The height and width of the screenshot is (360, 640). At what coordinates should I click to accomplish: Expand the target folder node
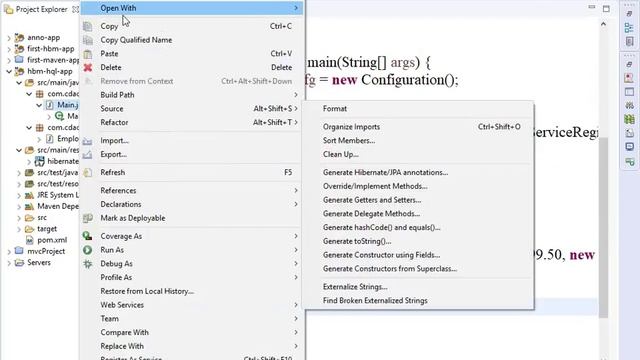point(19,229)
